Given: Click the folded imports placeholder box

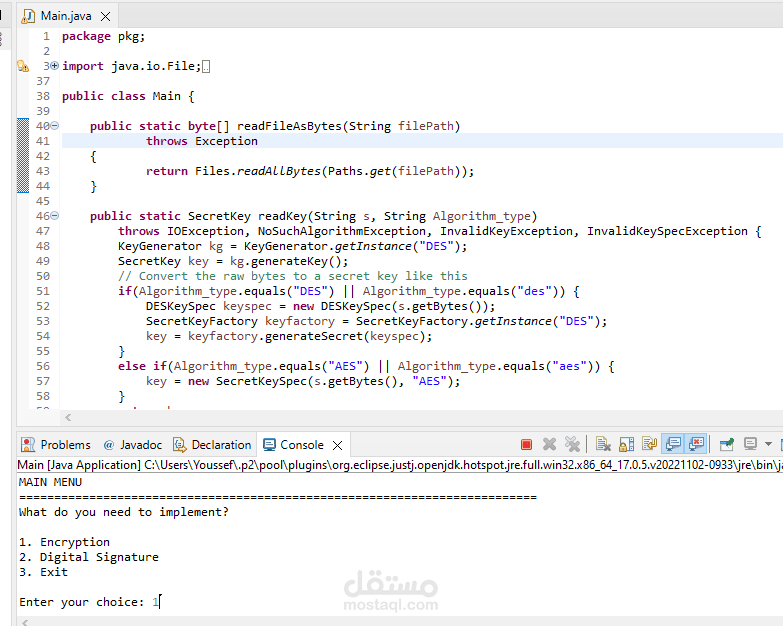Looking at the screenshot, I should tap(206, 66).
